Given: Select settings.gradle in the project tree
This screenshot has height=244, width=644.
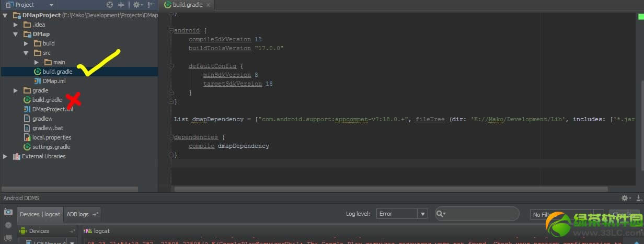Looking at the screenshot, I should click(51, 147).
